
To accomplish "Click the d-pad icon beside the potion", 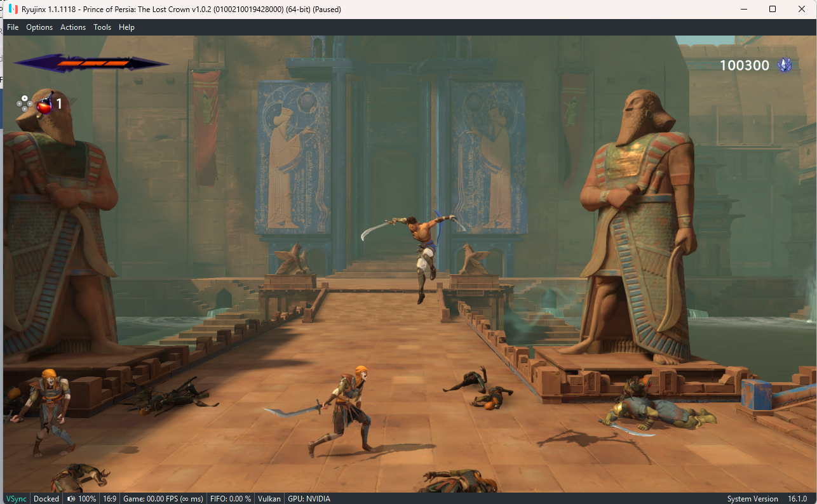I will click(25, 103).
